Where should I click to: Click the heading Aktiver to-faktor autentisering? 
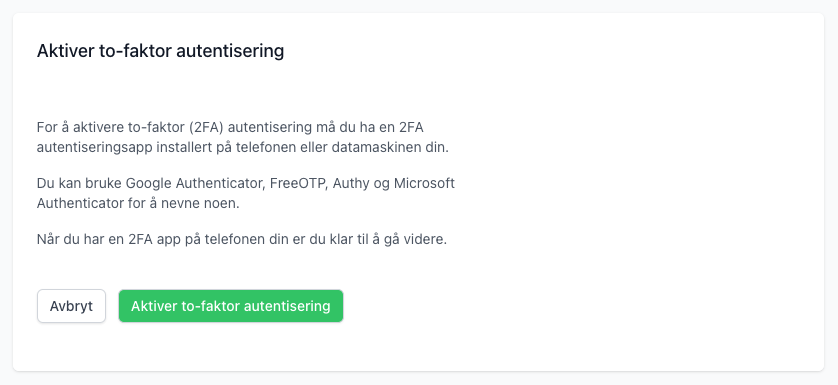(160, 51)
